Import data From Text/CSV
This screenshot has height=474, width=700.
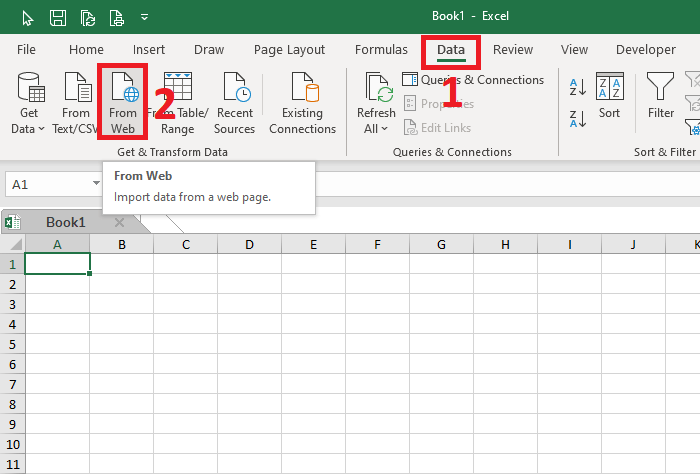click(75, 104)
